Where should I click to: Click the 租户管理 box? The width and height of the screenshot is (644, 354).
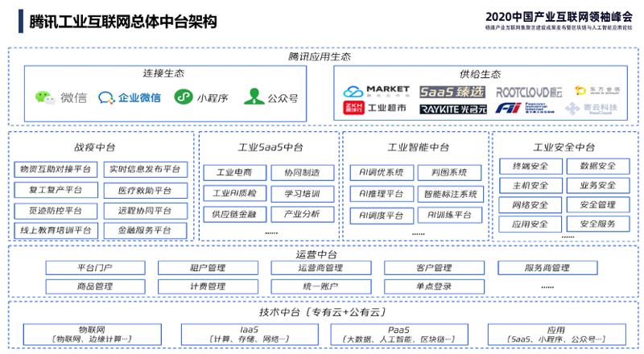coord(208,268)
